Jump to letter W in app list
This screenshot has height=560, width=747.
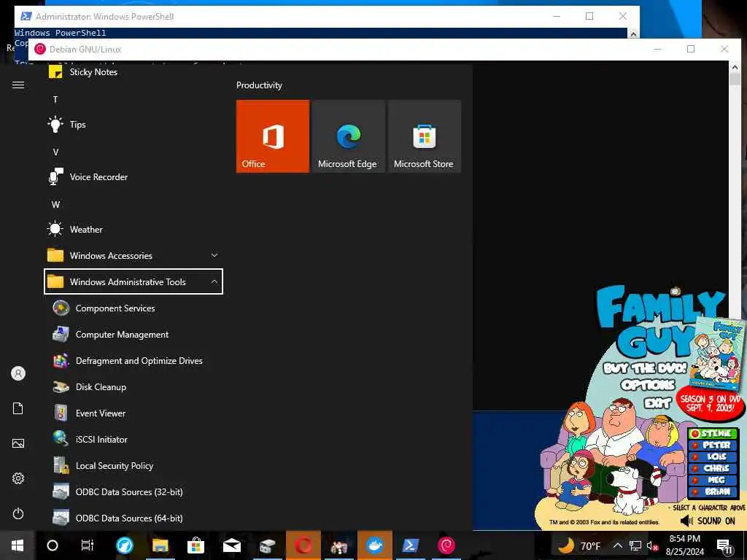point(55,204)
